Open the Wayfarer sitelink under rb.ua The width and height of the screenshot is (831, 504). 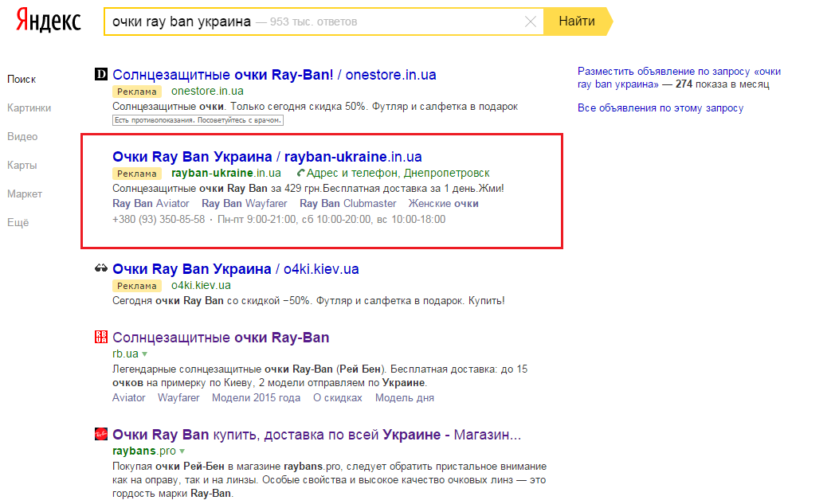tap(178, 398)
